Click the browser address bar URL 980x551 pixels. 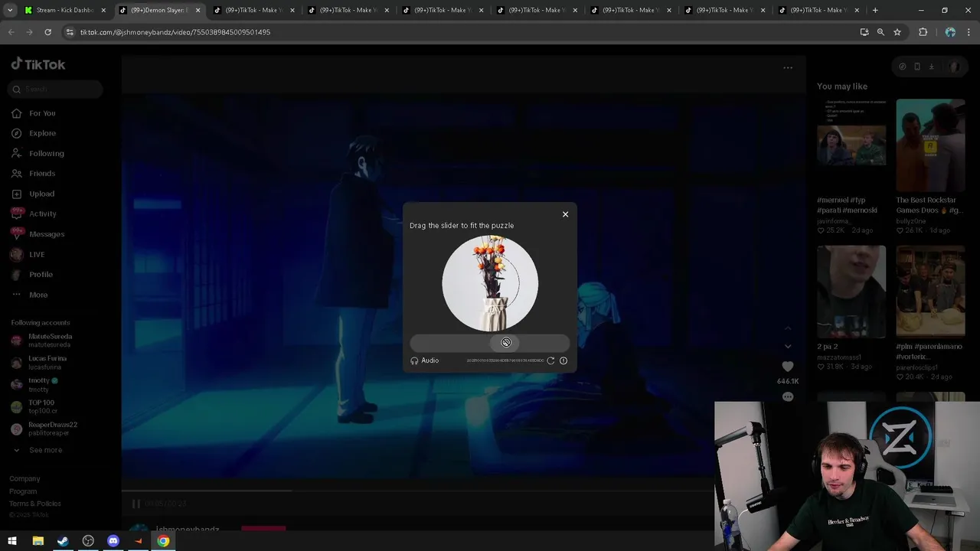tap(175, 32)
